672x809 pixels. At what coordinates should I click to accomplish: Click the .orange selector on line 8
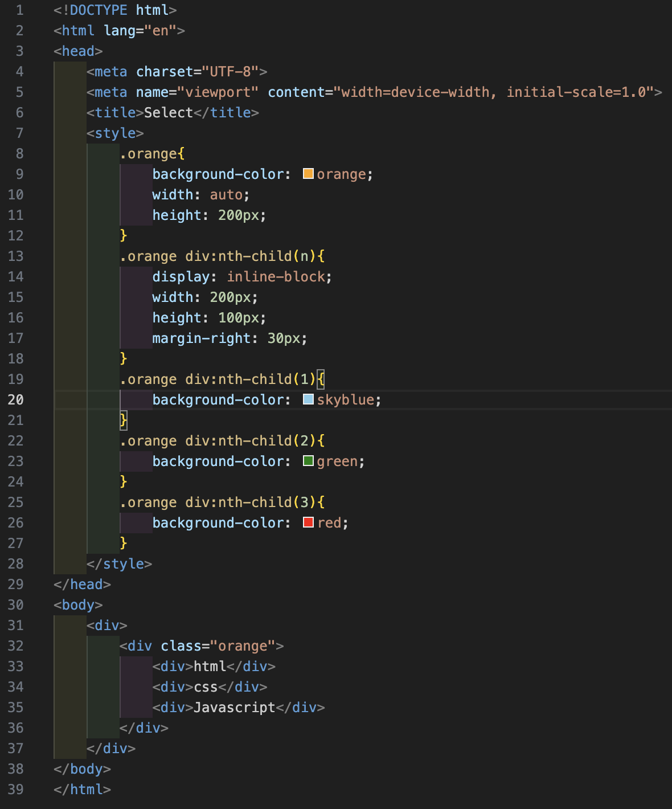point(148,154)
